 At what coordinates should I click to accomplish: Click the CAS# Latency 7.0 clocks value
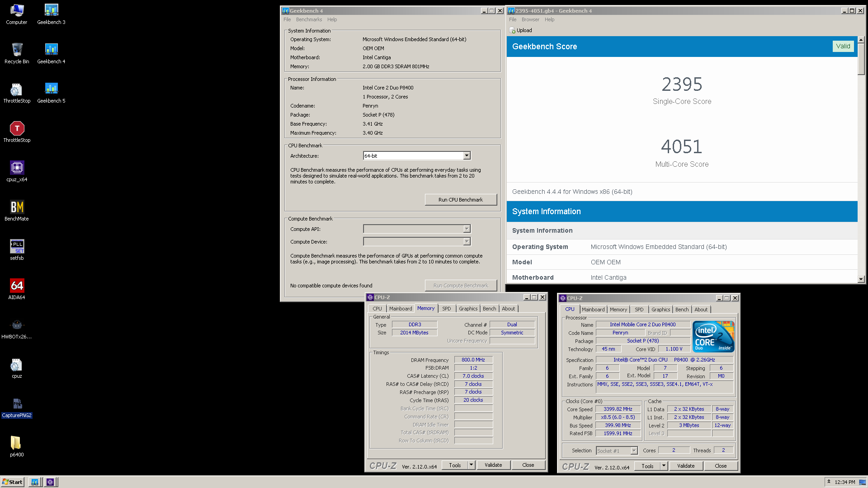pyautogui.click(x=473, y=376)
